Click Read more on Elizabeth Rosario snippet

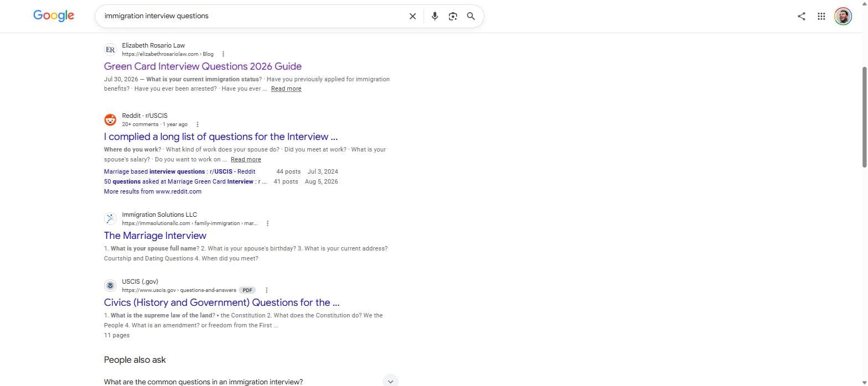pyautogui.click(x=286, y=88)
